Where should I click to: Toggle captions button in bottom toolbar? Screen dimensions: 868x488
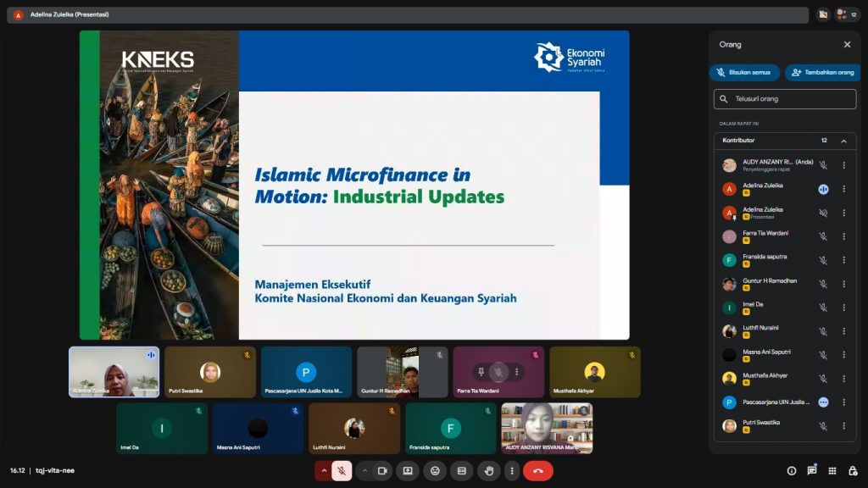(x=462, y=471)
